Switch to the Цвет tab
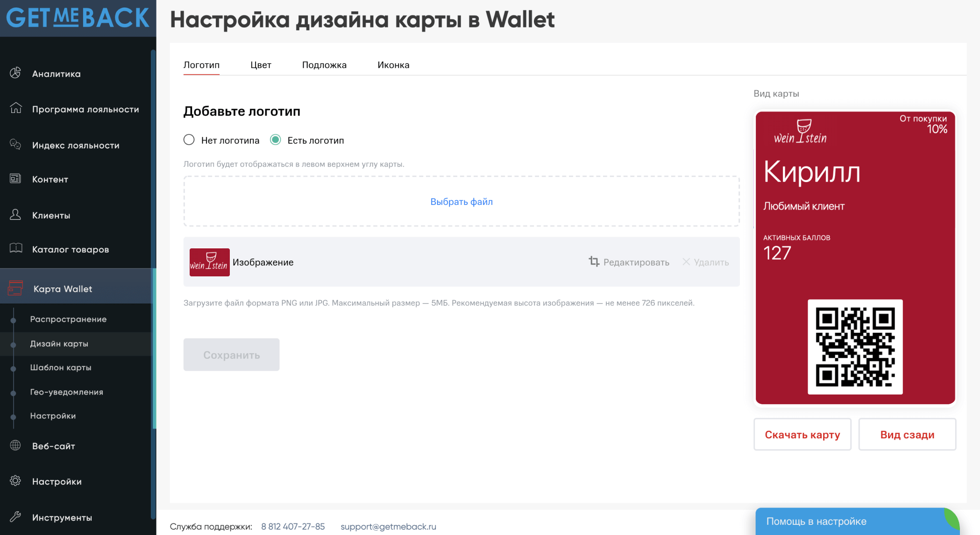This screenshot has height=535, width=980. [261, 65]
